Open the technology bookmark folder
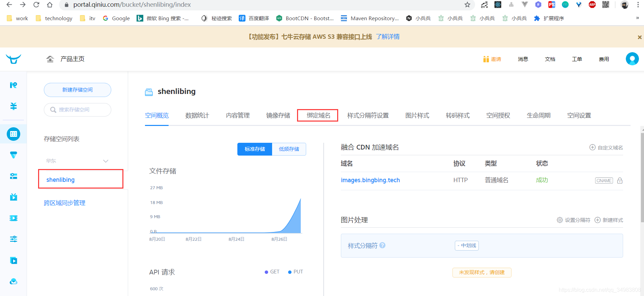The width and height of the screenshot is (644, 296). click(x=54, y=18)
